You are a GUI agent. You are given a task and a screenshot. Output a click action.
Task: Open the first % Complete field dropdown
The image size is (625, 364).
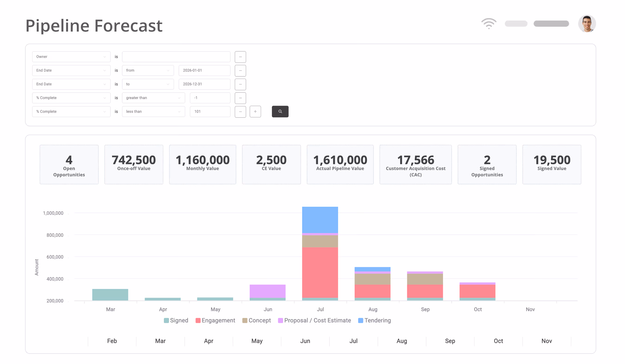71,98
